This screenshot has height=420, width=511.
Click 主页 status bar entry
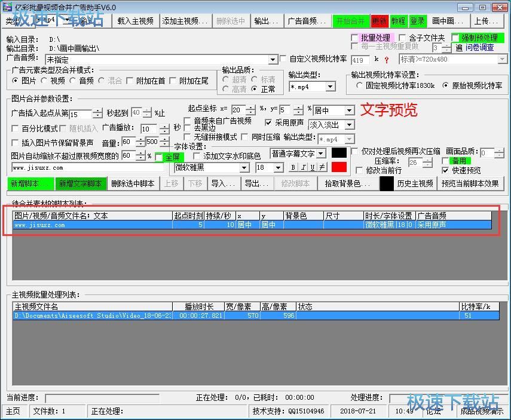point(13,411)
